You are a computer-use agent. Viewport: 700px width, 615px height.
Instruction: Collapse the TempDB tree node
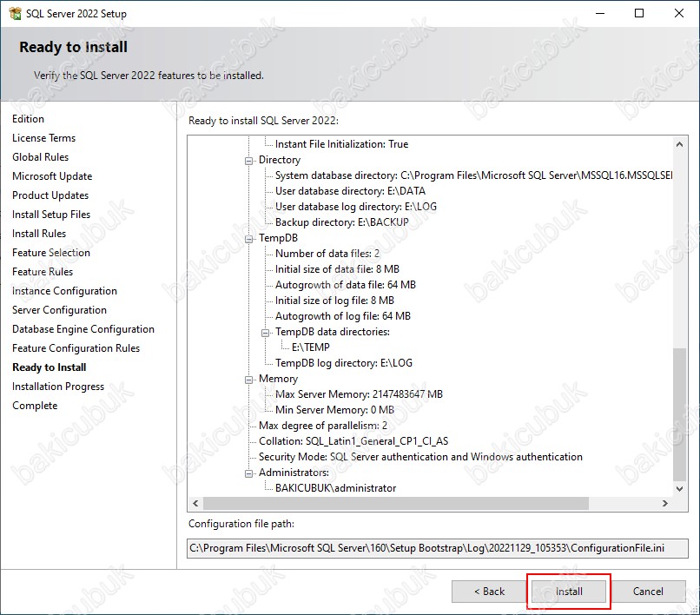point(248,239)
